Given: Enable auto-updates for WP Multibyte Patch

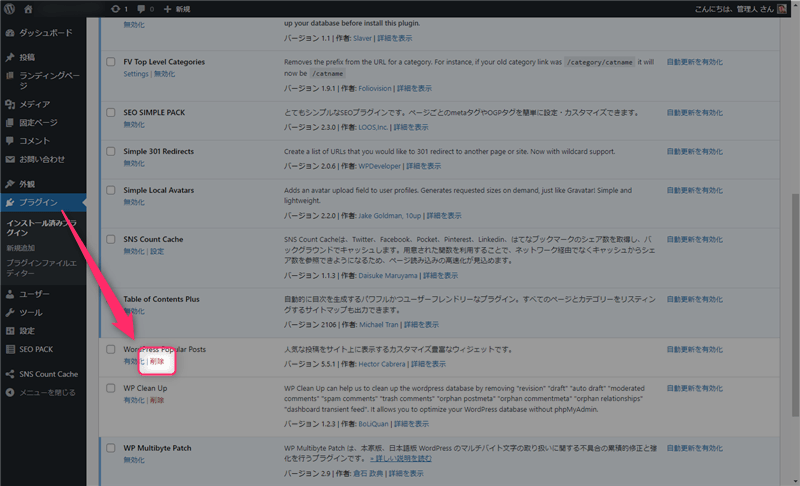Looking at the screenshot, I should [694, 448].
